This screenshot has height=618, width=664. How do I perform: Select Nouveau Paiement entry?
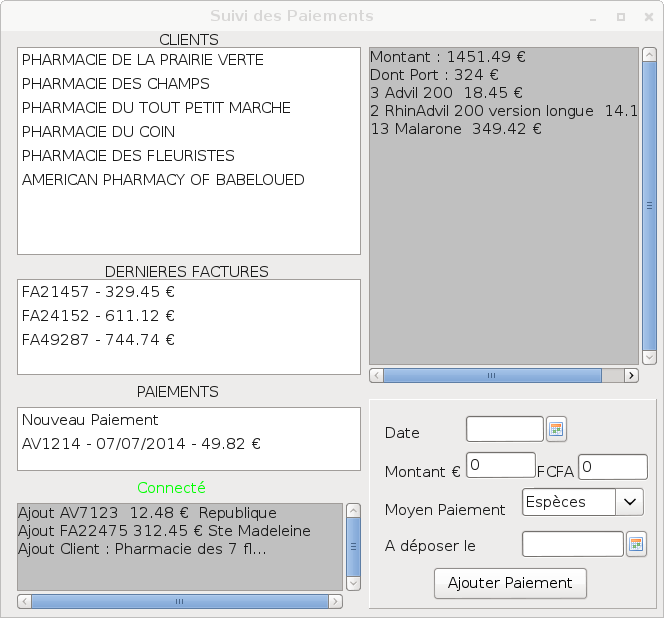click(x=189, y=420)
